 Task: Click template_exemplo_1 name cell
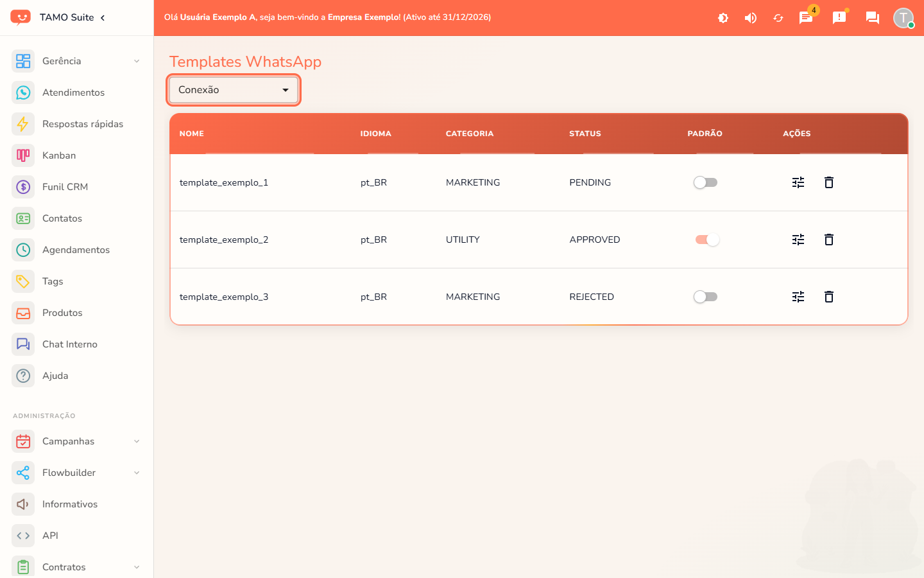click(224, 182)
